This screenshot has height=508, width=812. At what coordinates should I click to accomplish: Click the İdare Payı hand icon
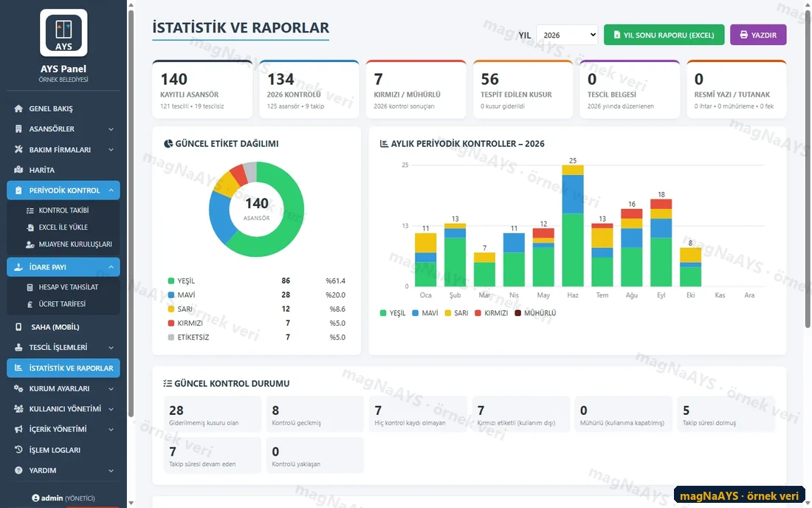[x=18, y=267]
